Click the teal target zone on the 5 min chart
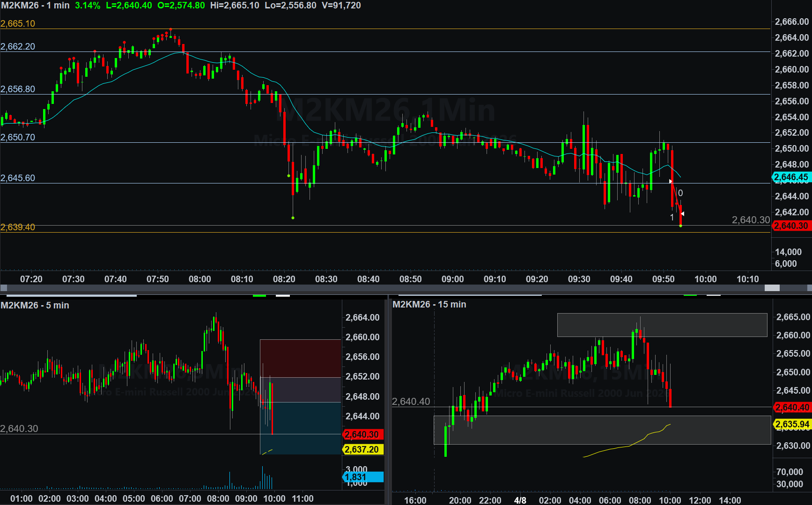The height and width of the screenshot is (505, 812). click(300, 428)
